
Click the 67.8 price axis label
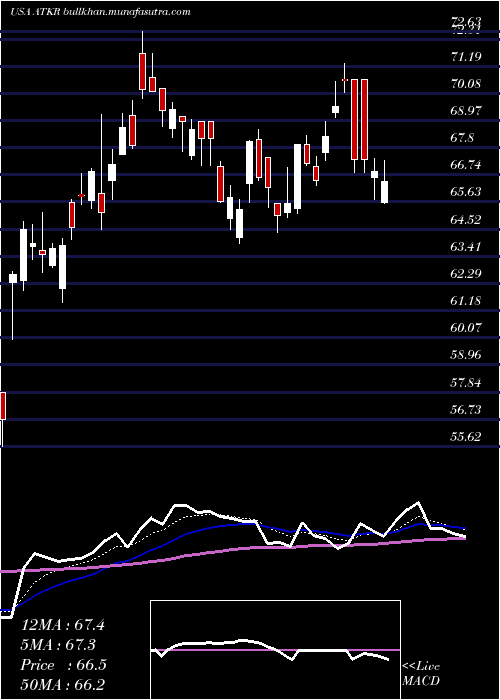point(463,138)
